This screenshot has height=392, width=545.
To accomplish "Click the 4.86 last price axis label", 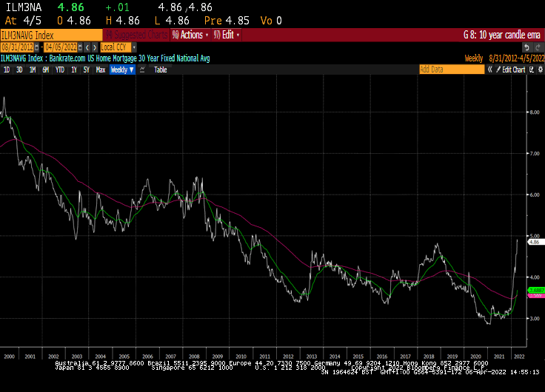I will point(535,242).
